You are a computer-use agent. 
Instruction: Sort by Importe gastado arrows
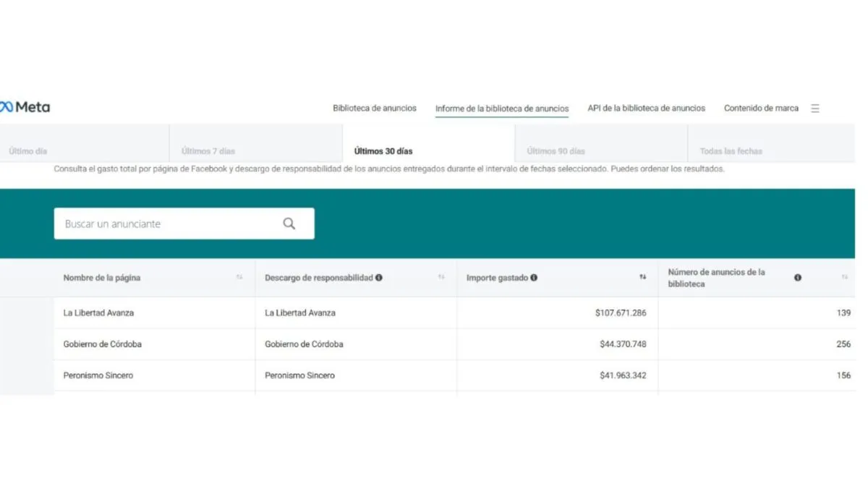tap(642, 278)
